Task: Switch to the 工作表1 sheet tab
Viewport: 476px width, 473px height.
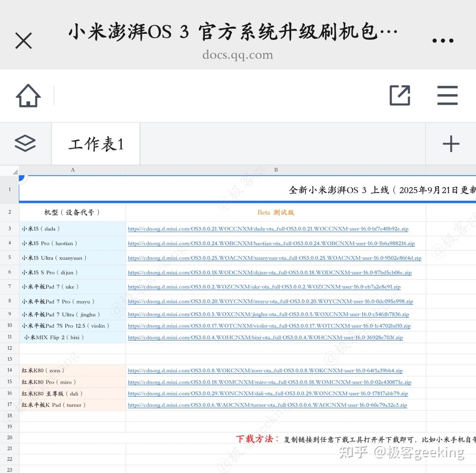Action: pos(95,144)
